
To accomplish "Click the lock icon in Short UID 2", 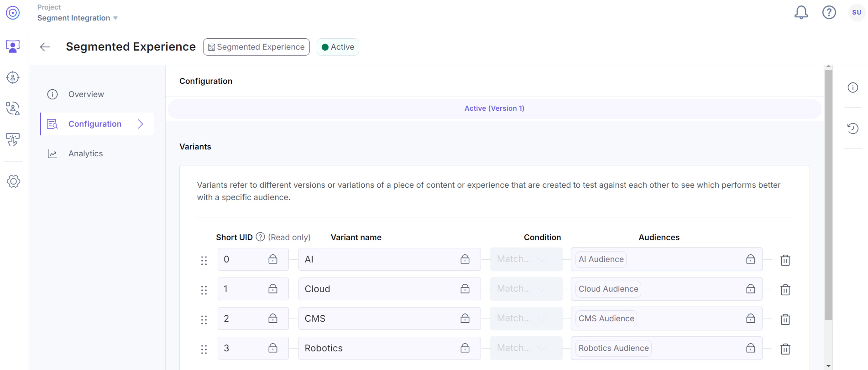I will [273, 318].
